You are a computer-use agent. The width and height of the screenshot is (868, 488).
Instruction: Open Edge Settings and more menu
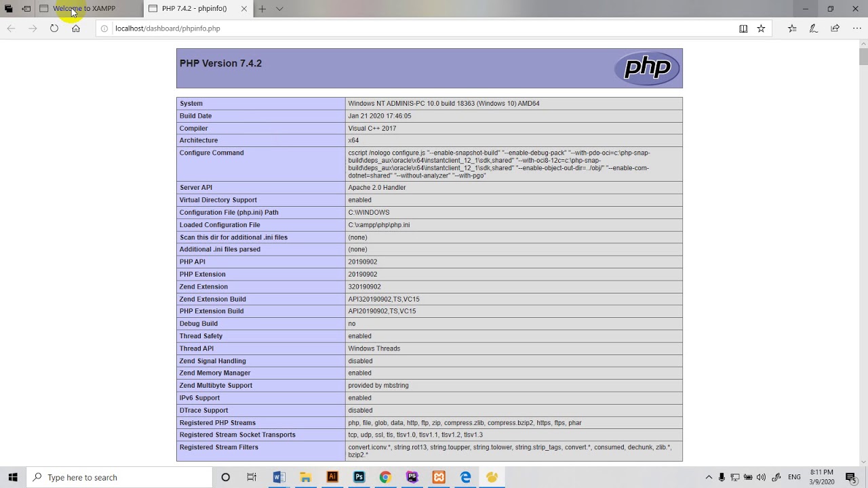(x=856, y=28)
